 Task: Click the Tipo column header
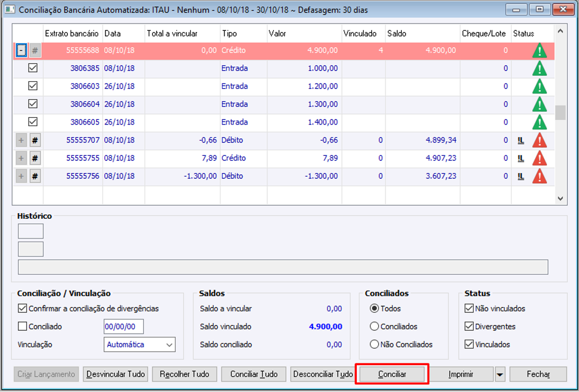[243, 34]
